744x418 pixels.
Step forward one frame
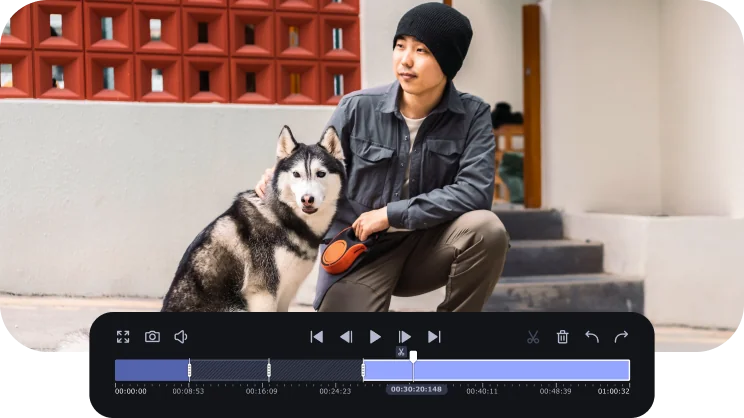coord(404,337)
